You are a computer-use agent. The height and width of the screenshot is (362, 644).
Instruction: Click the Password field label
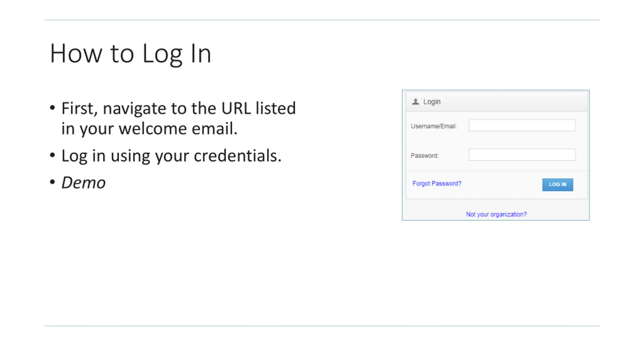(425, 156)
